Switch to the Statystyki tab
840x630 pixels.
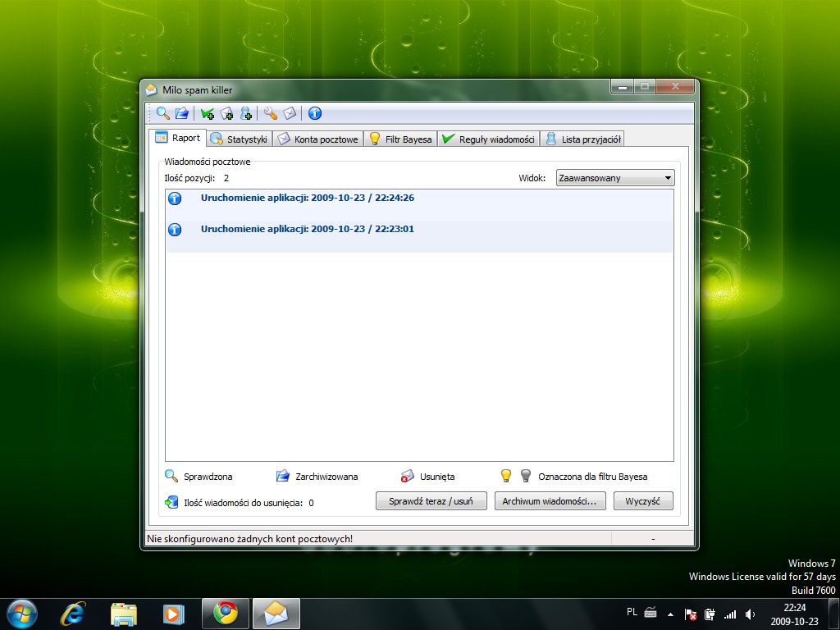[x=239, y=139]
